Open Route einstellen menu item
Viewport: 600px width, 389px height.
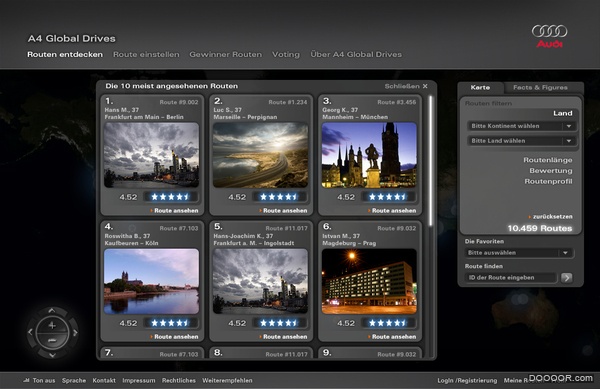click(x=146, y=54)
